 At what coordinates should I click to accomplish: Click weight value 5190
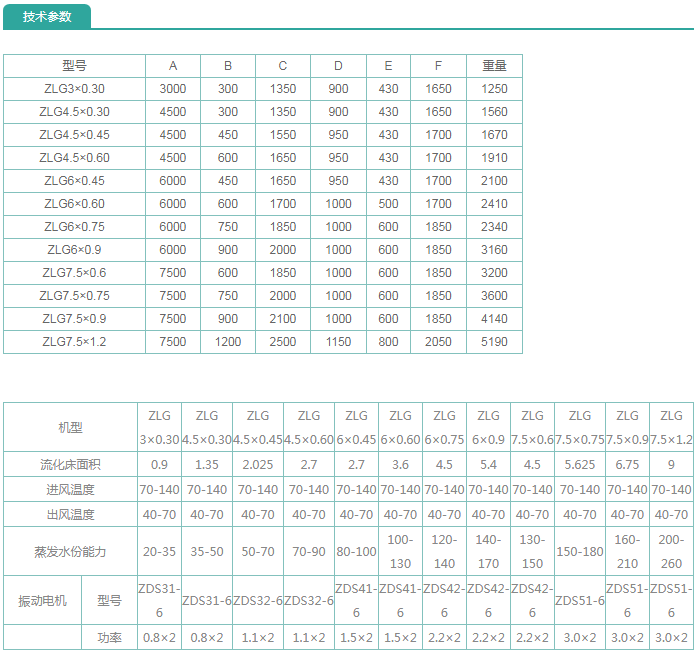(494, 342)
